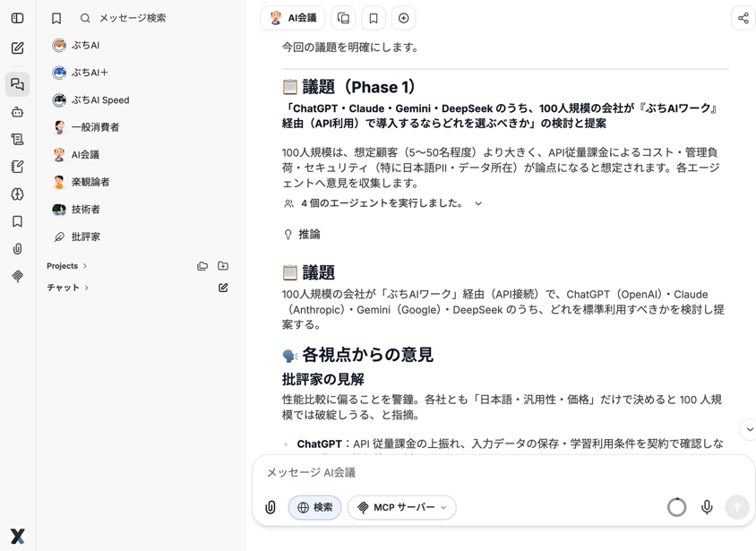Click the attach file paperclip in composer

[271, 507]
